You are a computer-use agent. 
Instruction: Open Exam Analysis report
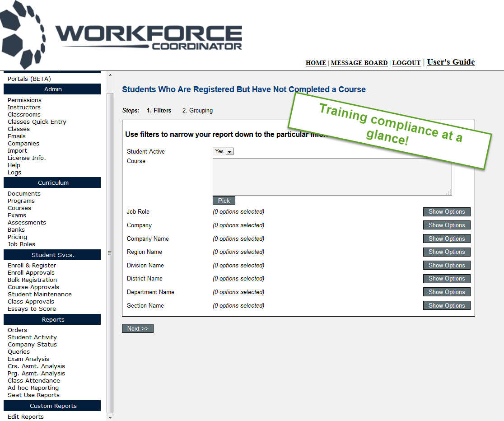pyautogui.click(x=28, y=359)
